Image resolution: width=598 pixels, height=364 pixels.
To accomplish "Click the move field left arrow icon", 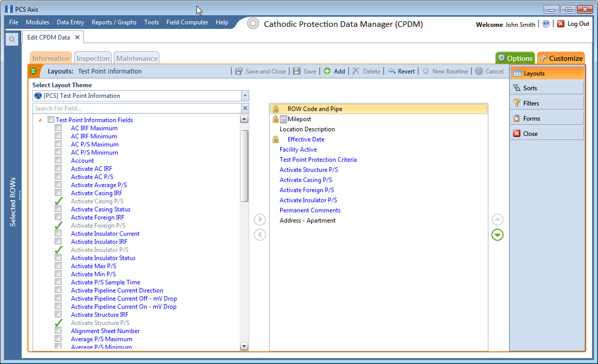I will 260,235.
